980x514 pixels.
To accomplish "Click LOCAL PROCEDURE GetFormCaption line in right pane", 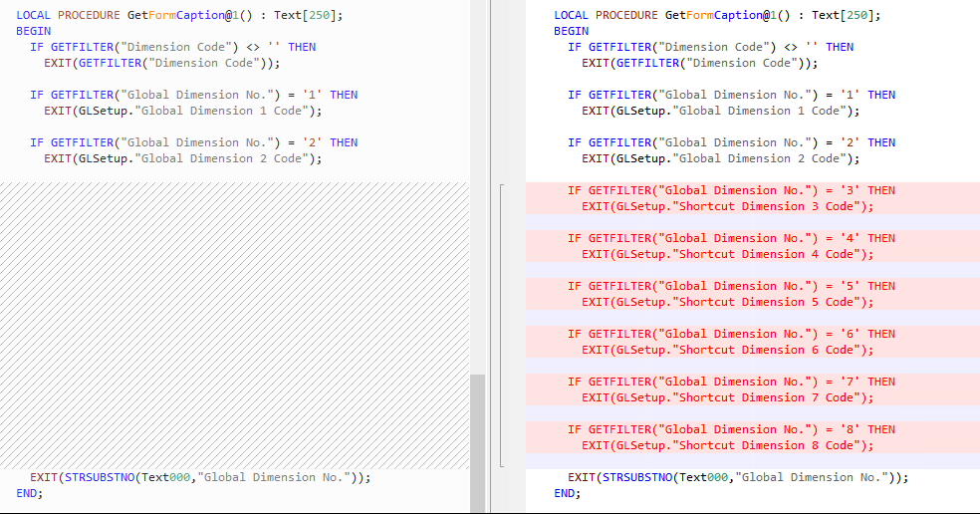I will [x=717, y=16].
